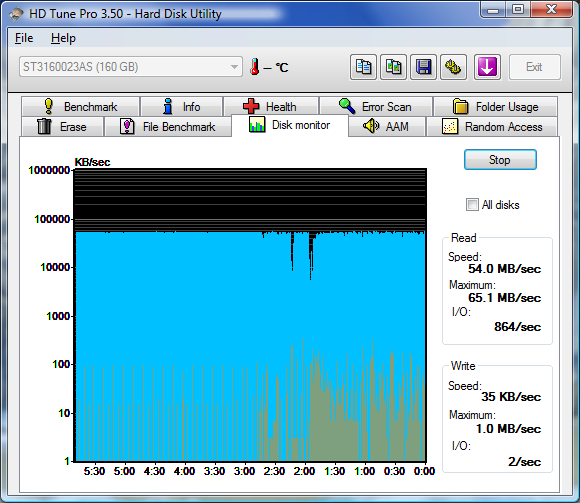The width and height of the screenshot is (580, 503).
Task: Enable the All disks checkbox
Action: click(472, 205)
